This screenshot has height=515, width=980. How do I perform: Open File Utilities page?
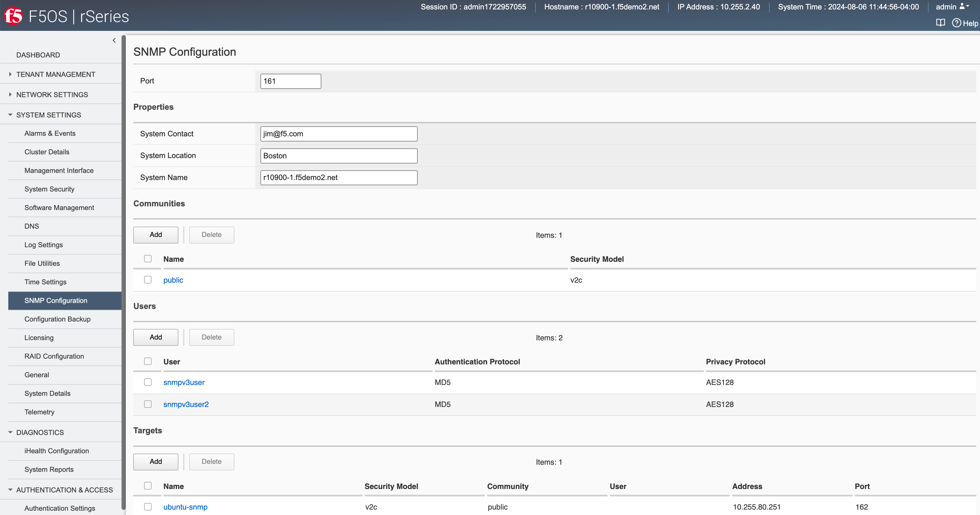click(42, 264)
